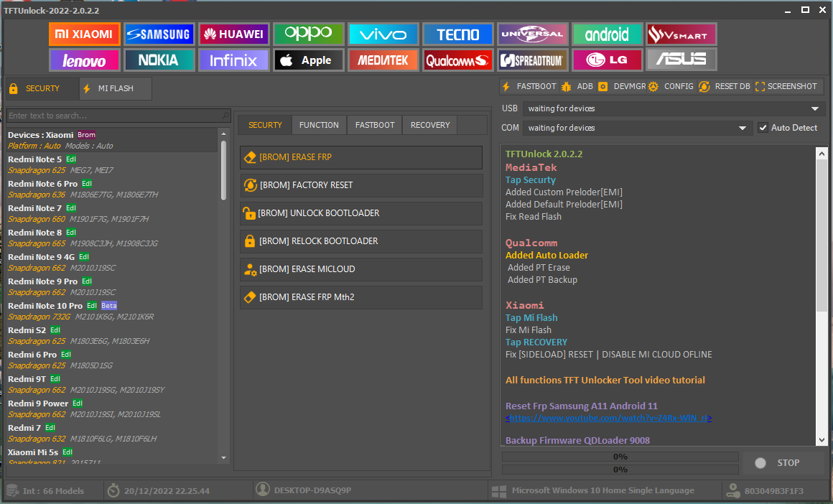Select the Qualcomm chipset logo

[458, 60]
